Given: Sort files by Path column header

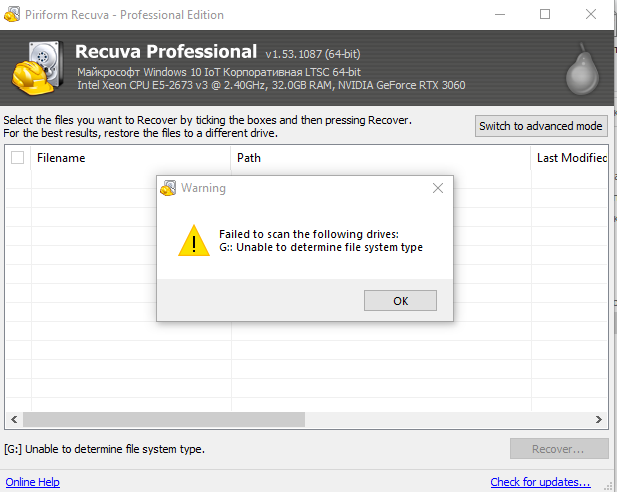Looking at the screenshot, I should [x=380, y=158].
